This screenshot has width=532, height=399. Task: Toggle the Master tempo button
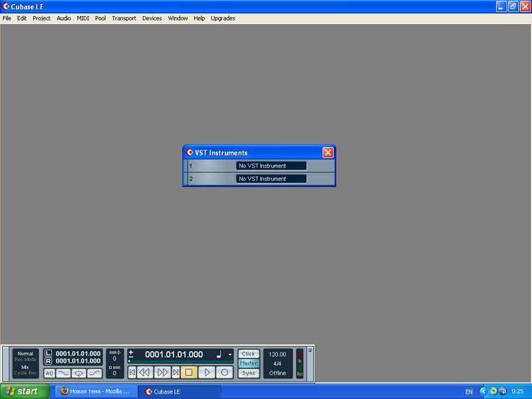coord(249,363)
